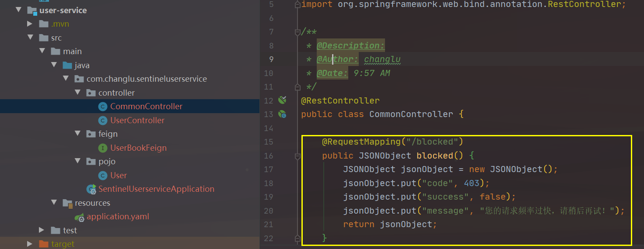
Task: Click the UserBookFeign interface icon
Action: coord(103,148)
